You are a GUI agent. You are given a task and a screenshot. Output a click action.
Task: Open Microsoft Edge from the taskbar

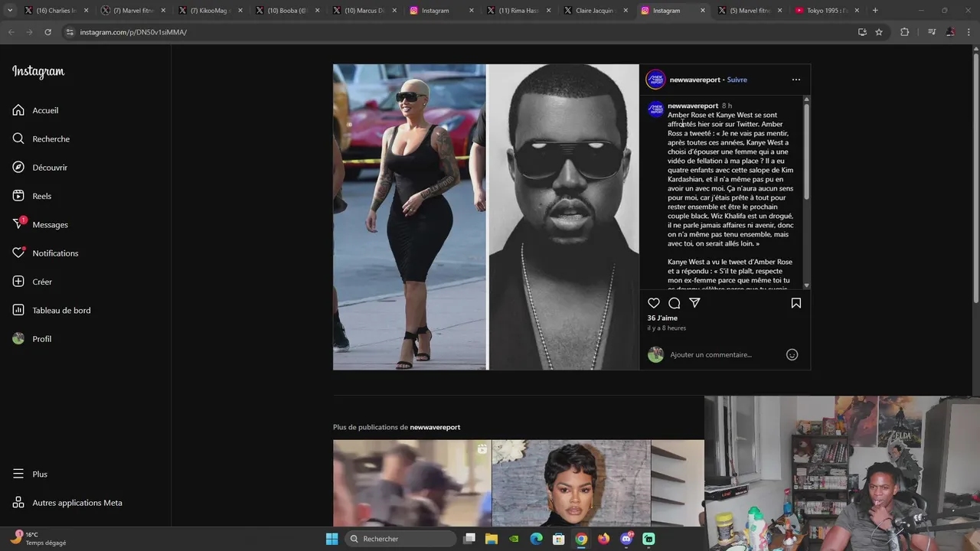click(x=537, y=539)
